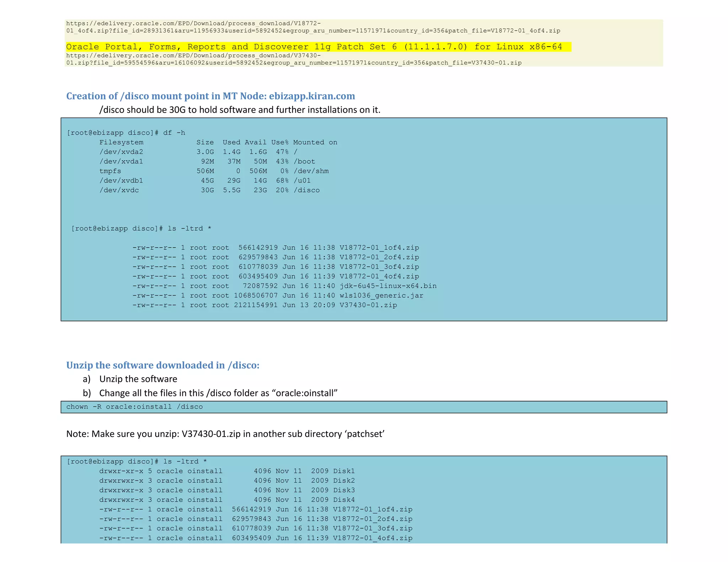Click root-owned V37430-01.zip listing line
Image resolution: width=728 pixels, height=562 pixels.
coord(264,305)
